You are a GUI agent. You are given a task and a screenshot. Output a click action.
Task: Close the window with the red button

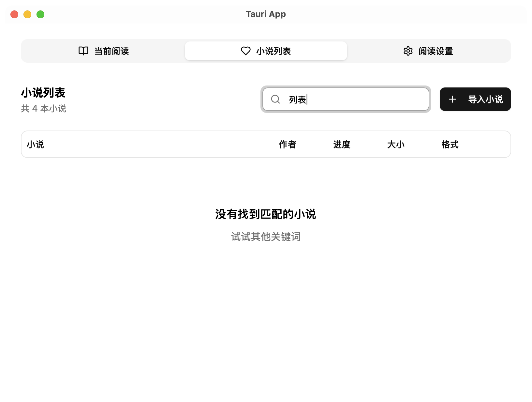pyautogui.click(x=14, y=14)
